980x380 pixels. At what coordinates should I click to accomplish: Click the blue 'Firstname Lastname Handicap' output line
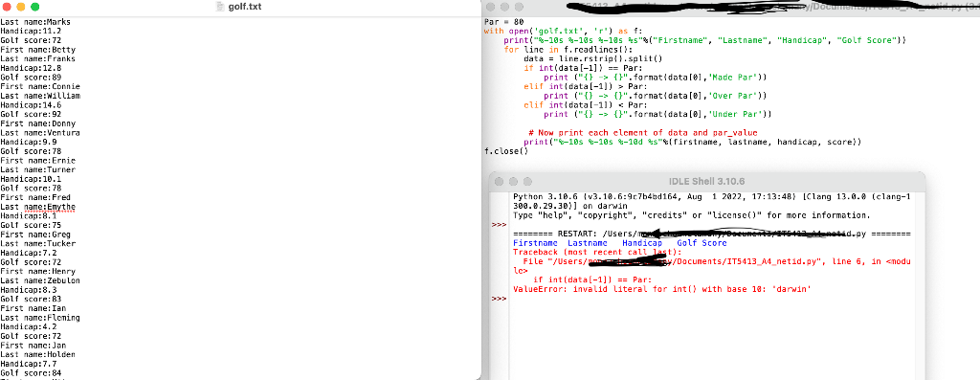coord(619,243)
